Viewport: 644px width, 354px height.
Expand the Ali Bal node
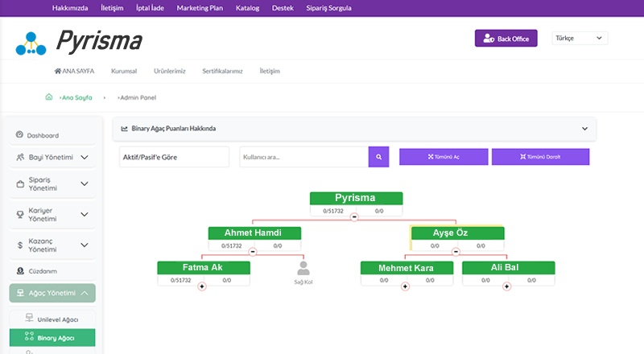click(506, 286)
